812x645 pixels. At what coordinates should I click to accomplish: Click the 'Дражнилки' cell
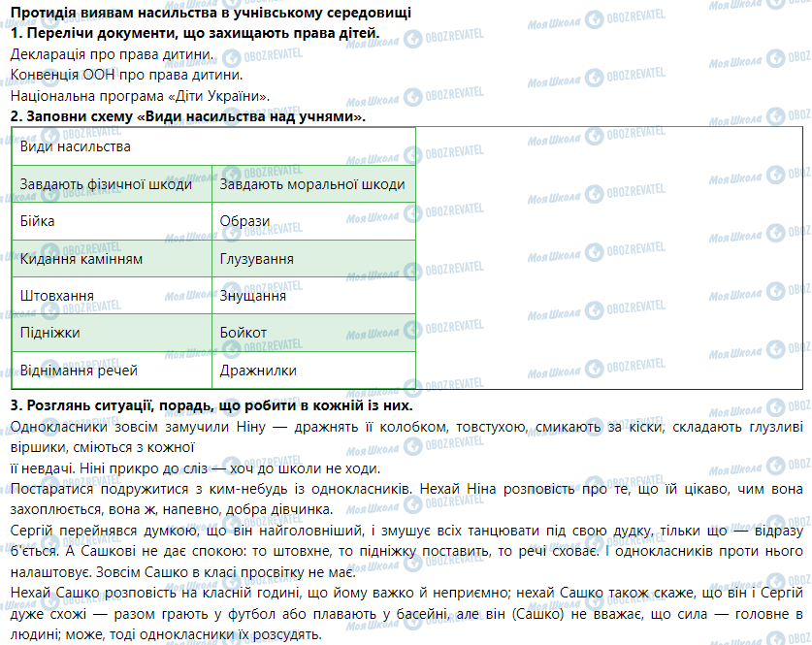[x=258, y=371]
